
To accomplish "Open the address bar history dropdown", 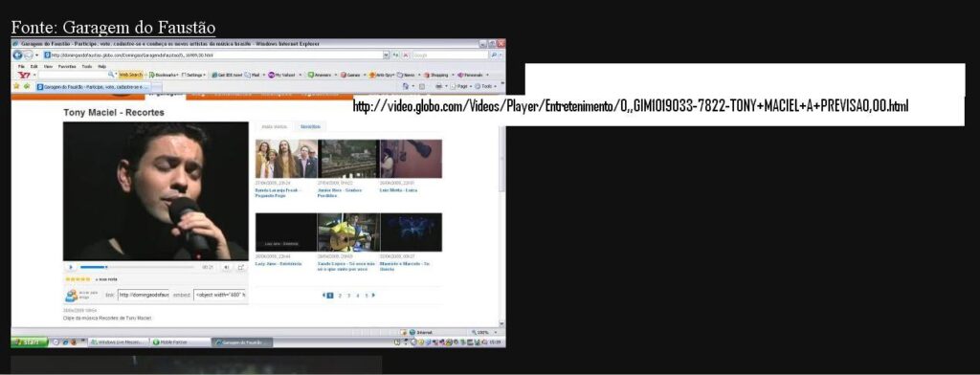I will (x=387, y=55).
